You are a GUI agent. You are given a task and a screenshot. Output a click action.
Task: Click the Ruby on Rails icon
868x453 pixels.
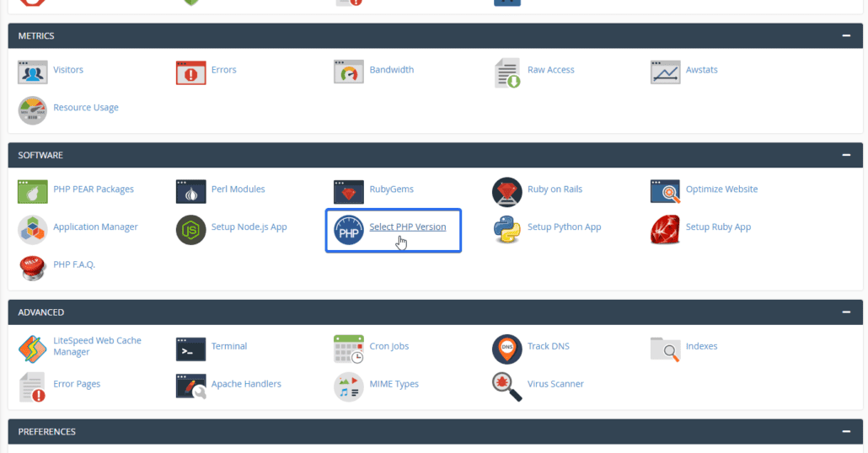[x=507, y=191]
